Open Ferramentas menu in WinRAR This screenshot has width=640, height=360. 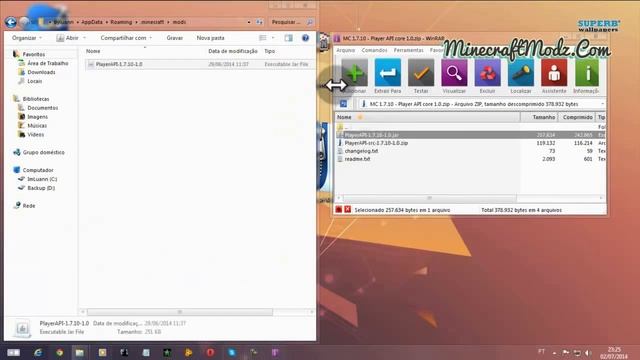(x=409, y=50)
